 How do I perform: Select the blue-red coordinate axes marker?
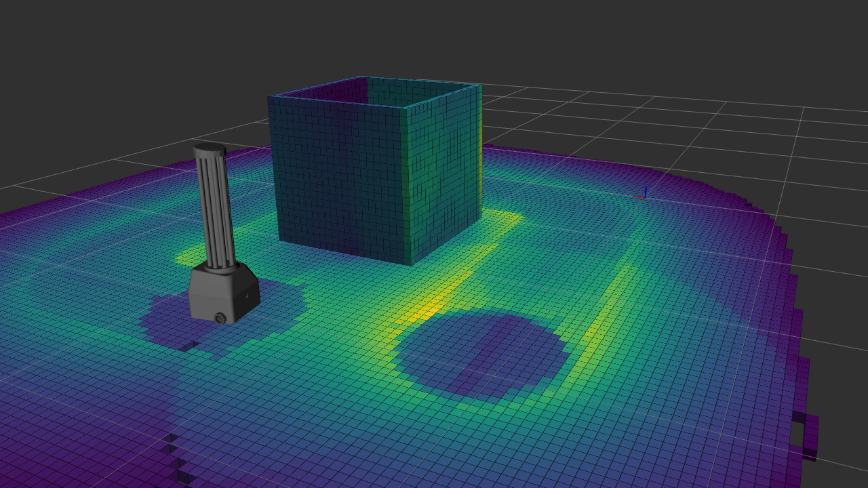point(644,194)
